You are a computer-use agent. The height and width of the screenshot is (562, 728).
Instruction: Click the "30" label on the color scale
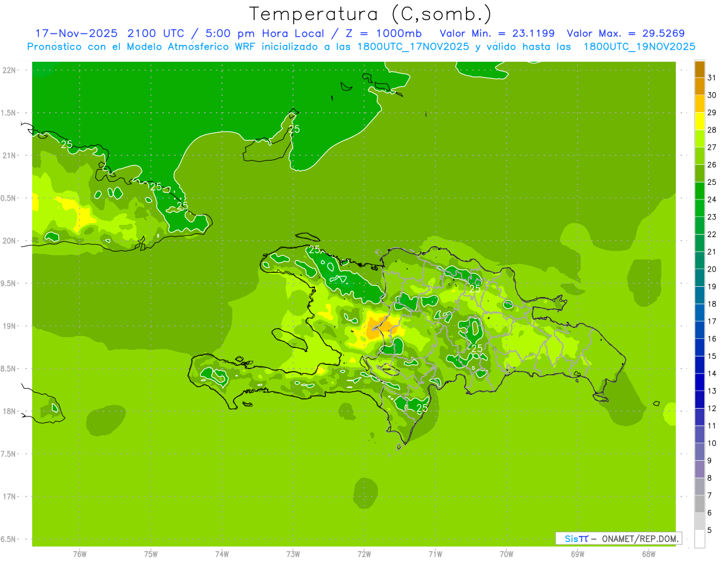[712, 95]
